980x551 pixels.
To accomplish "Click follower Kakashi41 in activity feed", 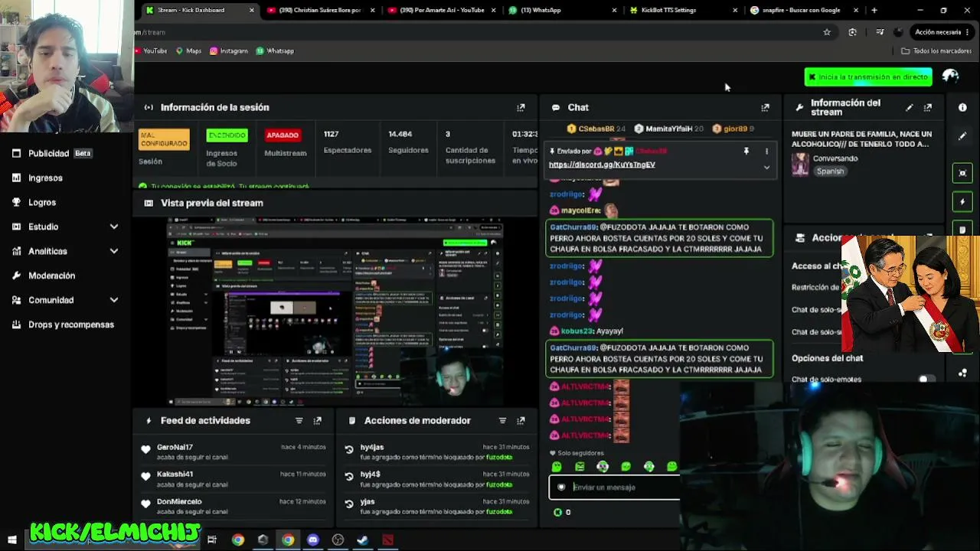I will (175, 474).
